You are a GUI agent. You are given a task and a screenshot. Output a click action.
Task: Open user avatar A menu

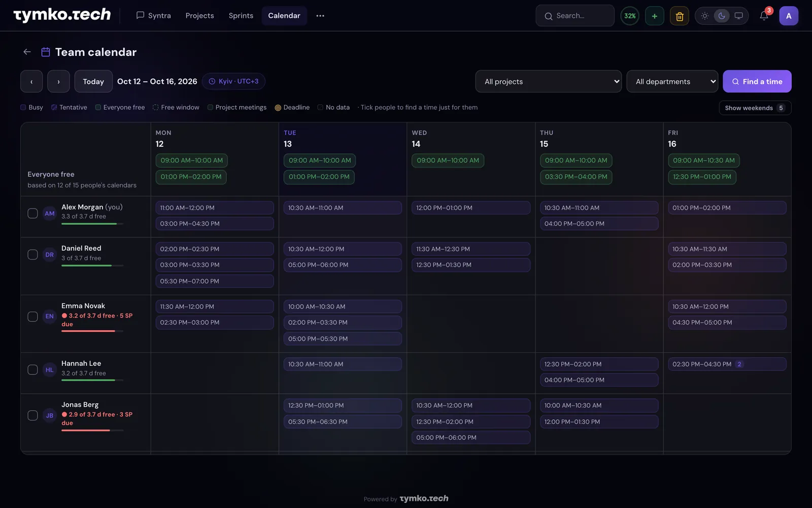[788, 16]
